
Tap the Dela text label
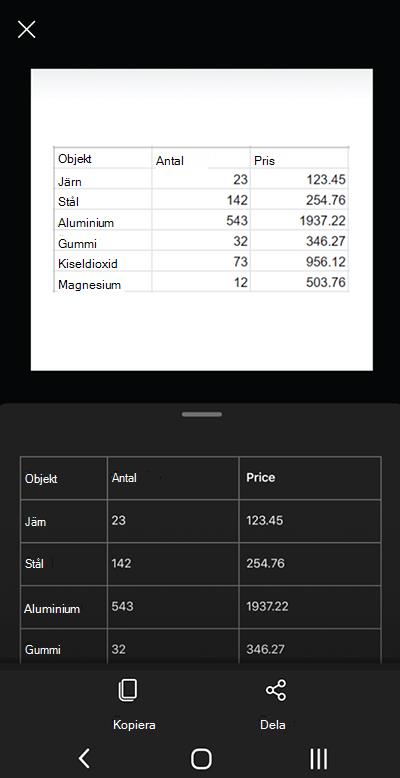click(x=272, y=725)
